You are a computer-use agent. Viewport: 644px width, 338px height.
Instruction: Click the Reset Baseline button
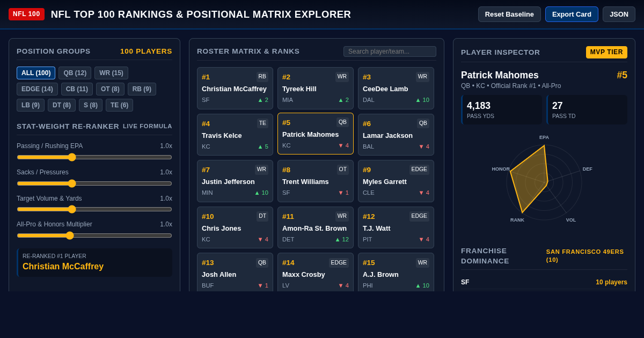[509, 14]
